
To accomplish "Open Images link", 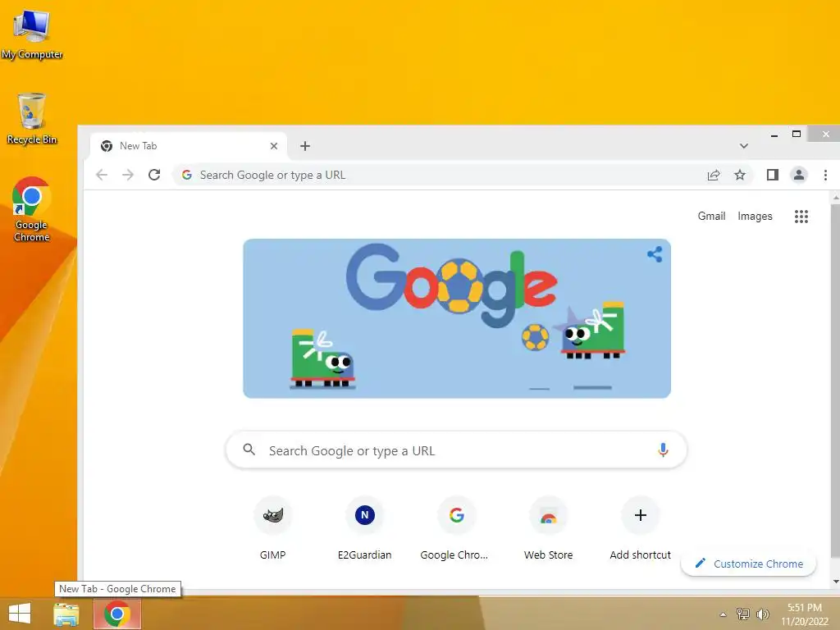I will (x=755, y=216).
